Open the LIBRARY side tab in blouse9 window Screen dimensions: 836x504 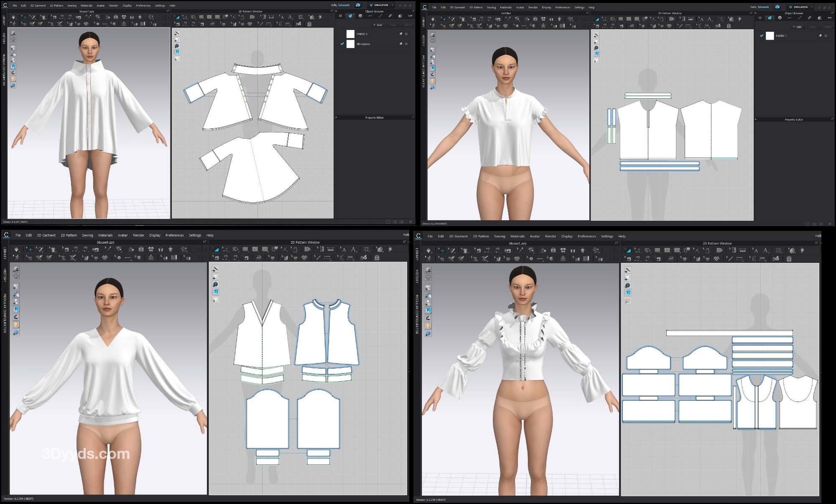pos(5,254)
